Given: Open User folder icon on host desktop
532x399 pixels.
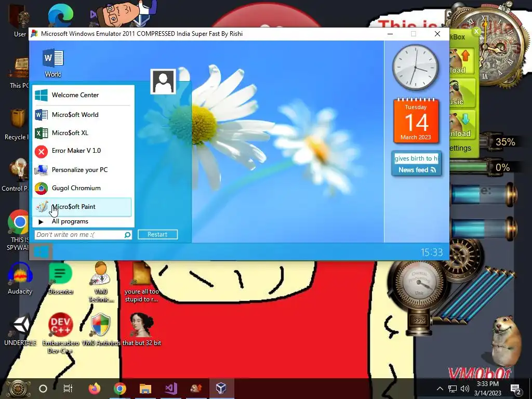Looking at the screenshot, I should [19, 20].
